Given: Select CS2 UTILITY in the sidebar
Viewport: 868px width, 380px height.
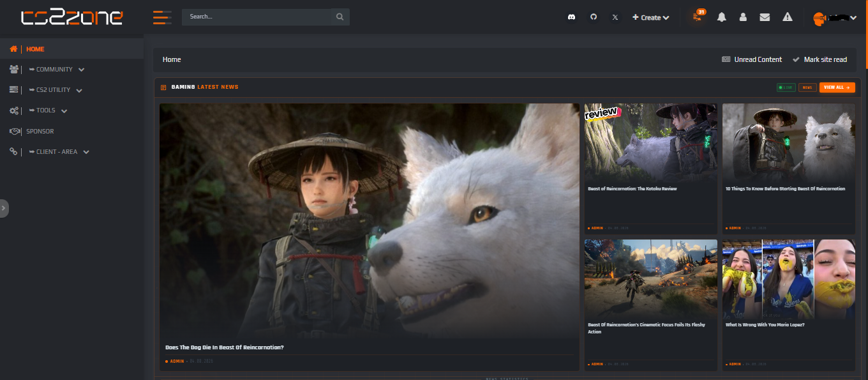Looking at the screenshot, I should (x=54, y=90).
